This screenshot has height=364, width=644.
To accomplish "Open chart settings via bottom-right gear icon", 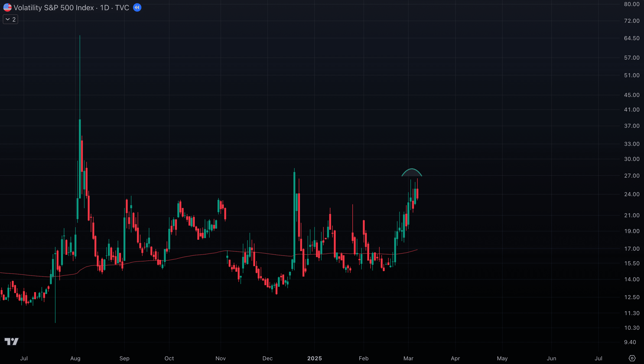I will pyautogui.click(x=632, y=358).
